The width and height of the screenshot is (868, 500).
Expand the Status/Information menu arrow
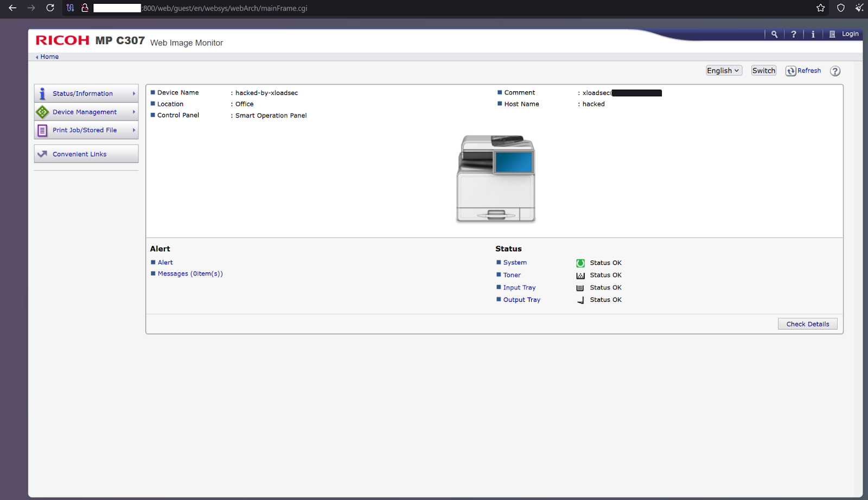tap(133, 93)
